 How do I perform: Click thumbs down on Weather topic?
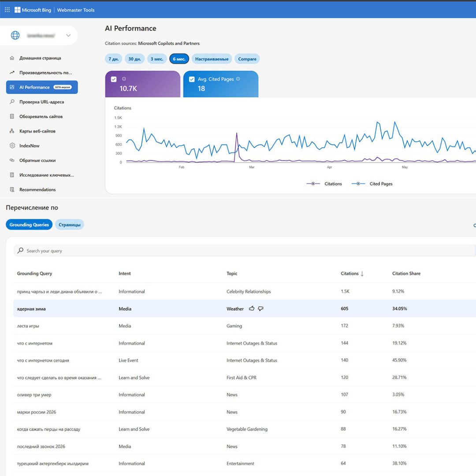pyautogui.click(x=260, y=309)
